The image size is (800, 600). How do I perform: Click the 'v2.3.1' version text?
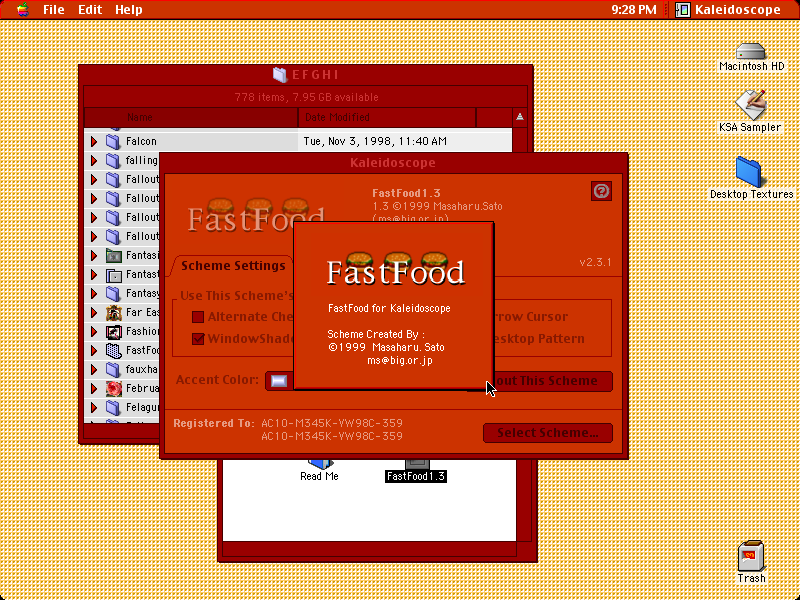pyautogui.click(x=595, y=263)
